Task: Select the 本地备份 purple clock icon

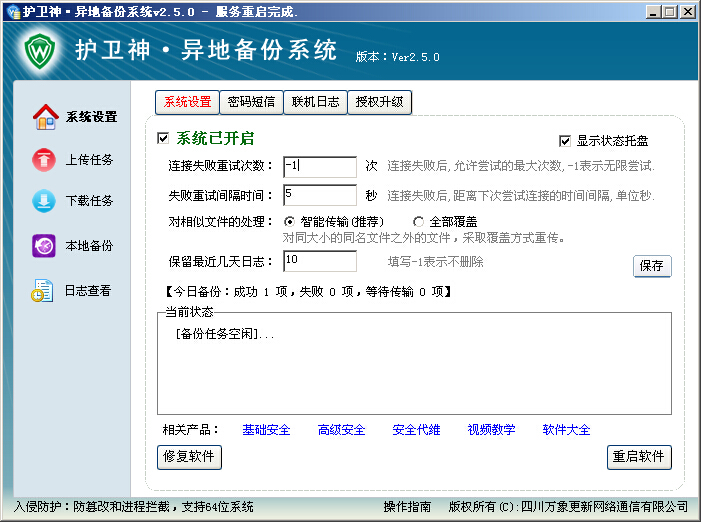Action: 45,246
